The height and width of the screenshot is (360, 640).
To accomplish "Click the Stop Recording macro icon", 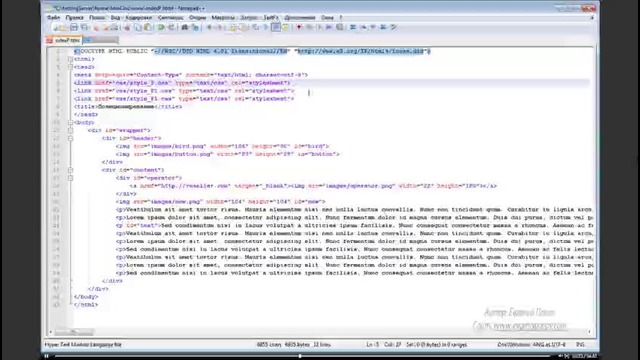I will coord(309,27).
